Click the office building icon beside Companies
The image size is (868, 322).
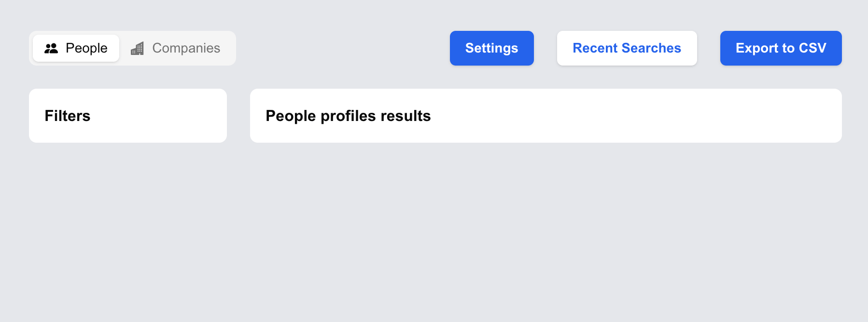pos(138,48)
